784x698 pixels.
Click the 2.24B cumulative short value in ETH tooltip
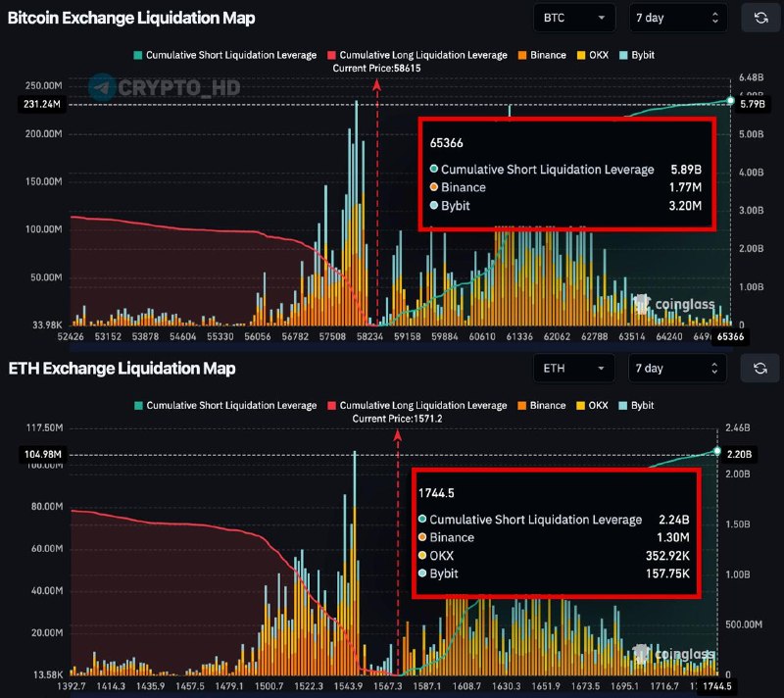[674, 520]
